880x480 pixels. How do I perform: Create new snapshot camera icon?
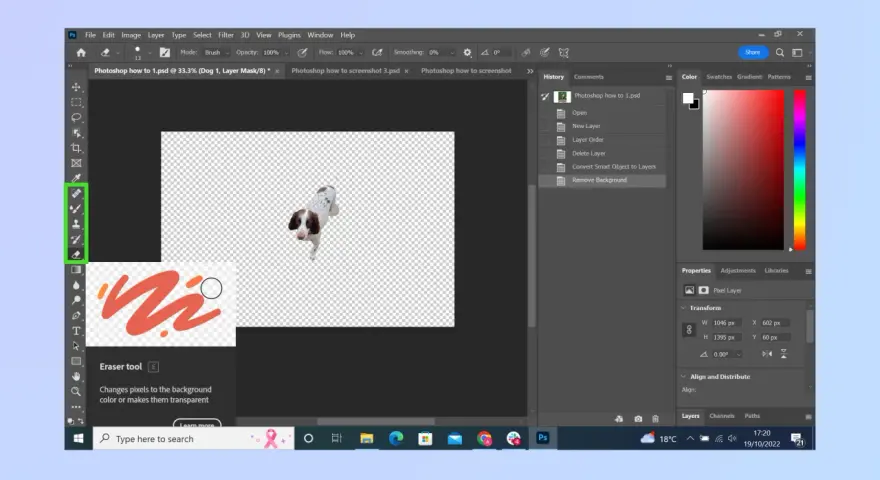pos(638,419)
